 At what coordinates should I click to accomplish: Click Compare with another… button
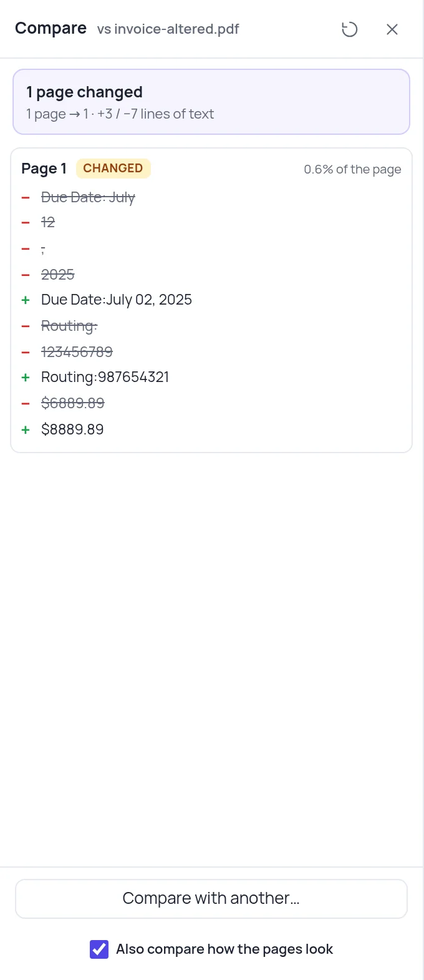pos(211,899)
